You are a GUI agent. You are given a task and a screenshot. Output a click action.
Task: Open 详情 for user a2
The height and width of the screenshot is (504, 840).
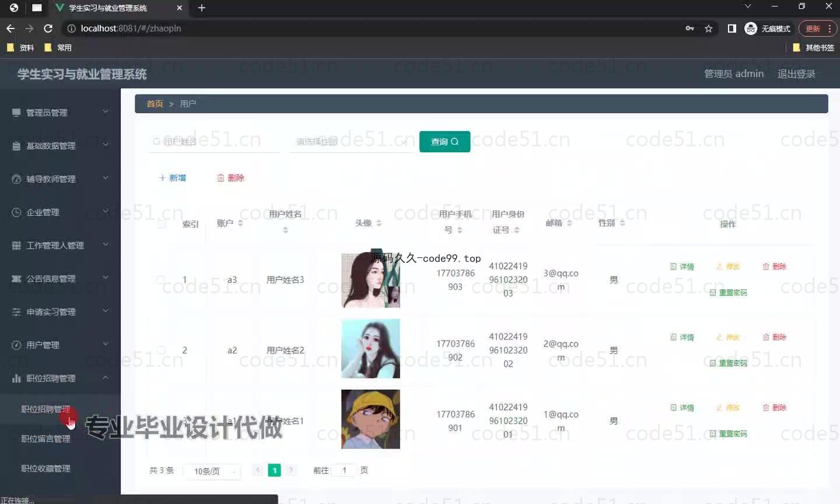coord(682,337)
